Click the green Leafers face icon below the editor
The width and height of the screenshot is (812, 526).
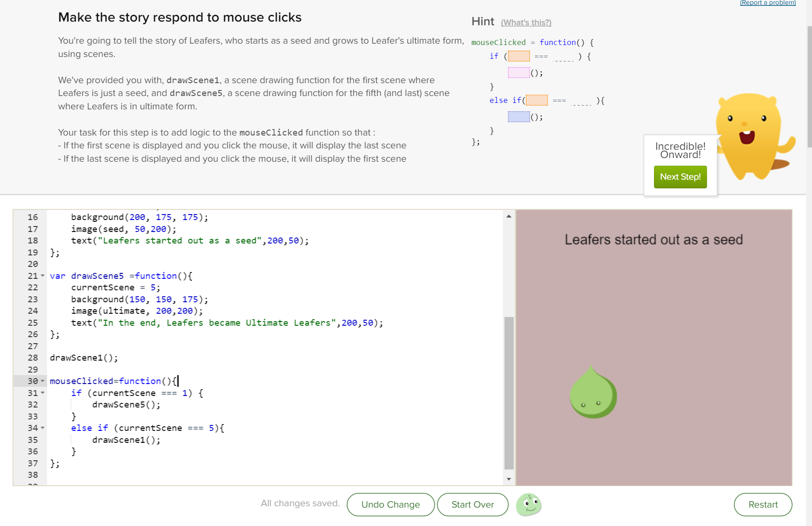[529, 504]
